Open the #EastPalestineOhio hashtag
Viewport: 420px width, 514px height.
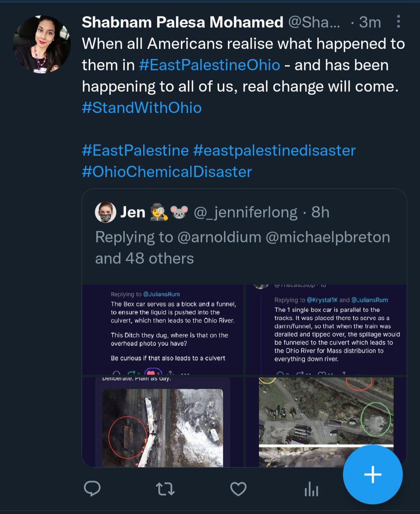pos(210,65)
